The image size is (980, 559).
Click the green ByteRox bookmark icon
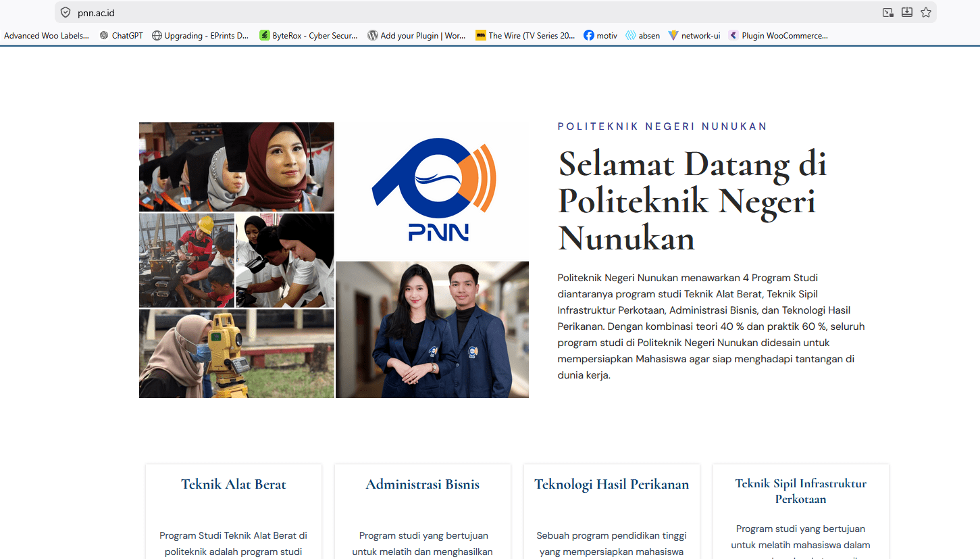tap(263, 35)
